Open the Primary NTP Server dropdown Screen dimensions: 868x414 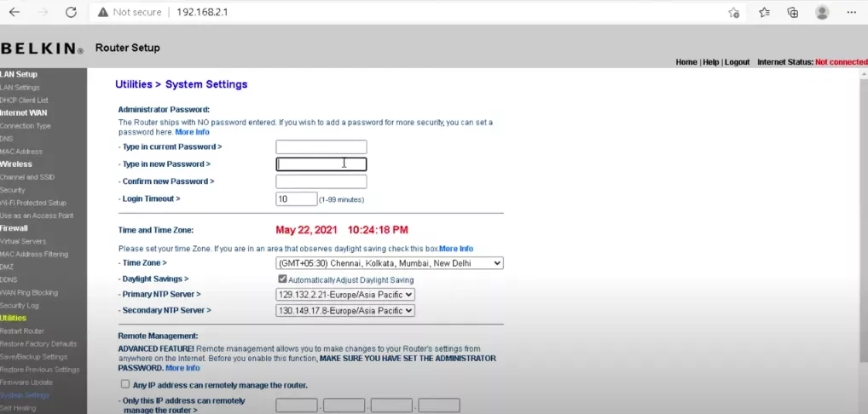(x=344, y=295)
